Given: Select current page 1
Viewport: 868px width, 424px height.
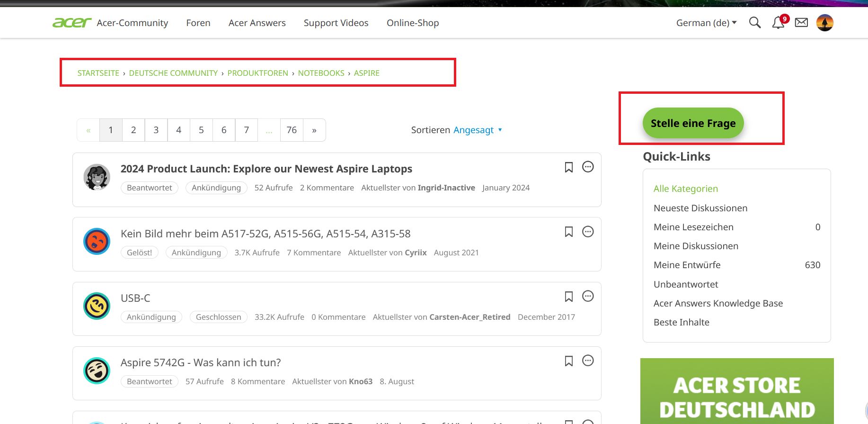Looking at the screenshot, I should point(111,130).
